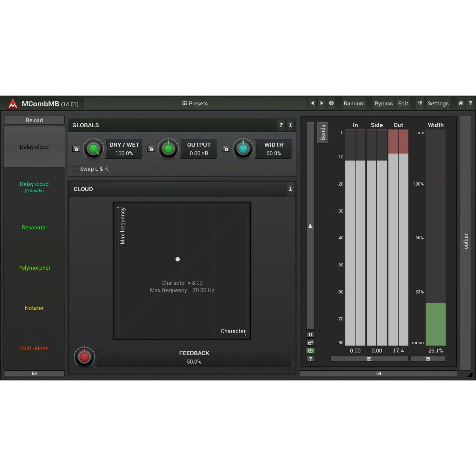Select the Resonator preset

click(34, 228)
